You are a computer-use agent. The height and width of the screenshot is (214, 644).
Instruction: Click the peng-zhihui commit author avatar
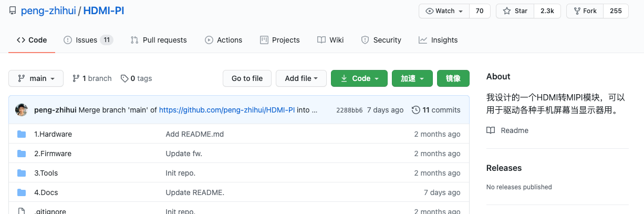pos(22,110)
